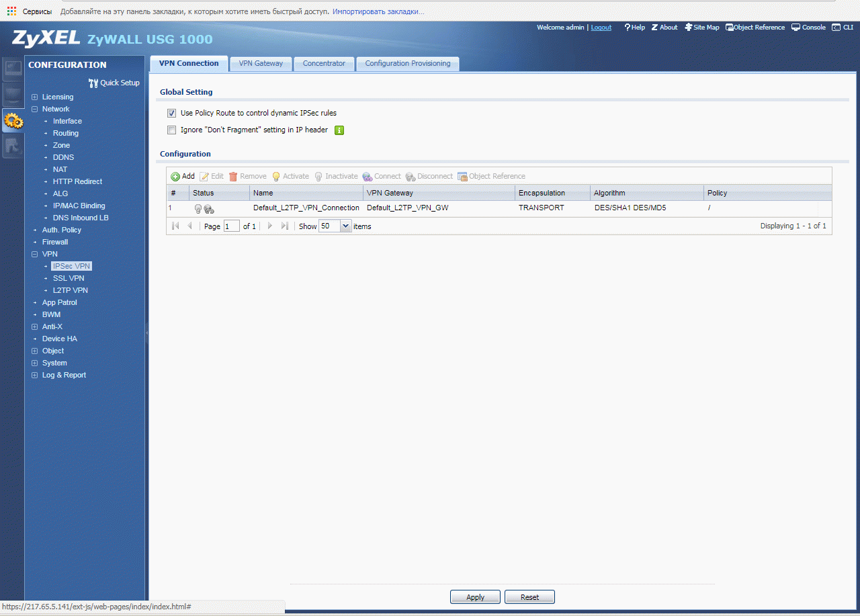The height and width of the screenshot is (616, 860).
Task: Open the NAT menu item
Action: click(60, 169)
